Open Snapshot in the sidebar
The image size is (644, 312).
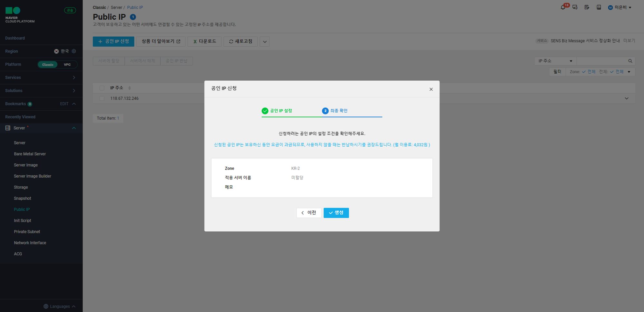(23, 198)
